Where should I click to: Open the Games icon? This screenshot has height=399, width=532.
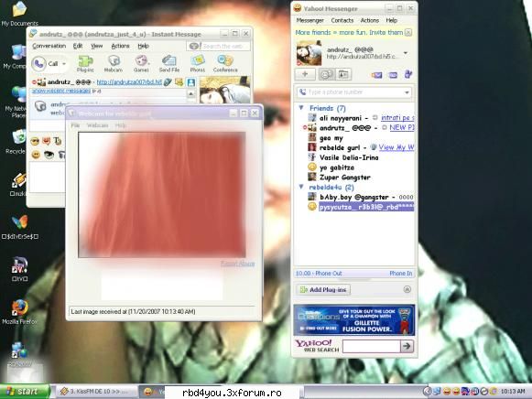(141, 64)
